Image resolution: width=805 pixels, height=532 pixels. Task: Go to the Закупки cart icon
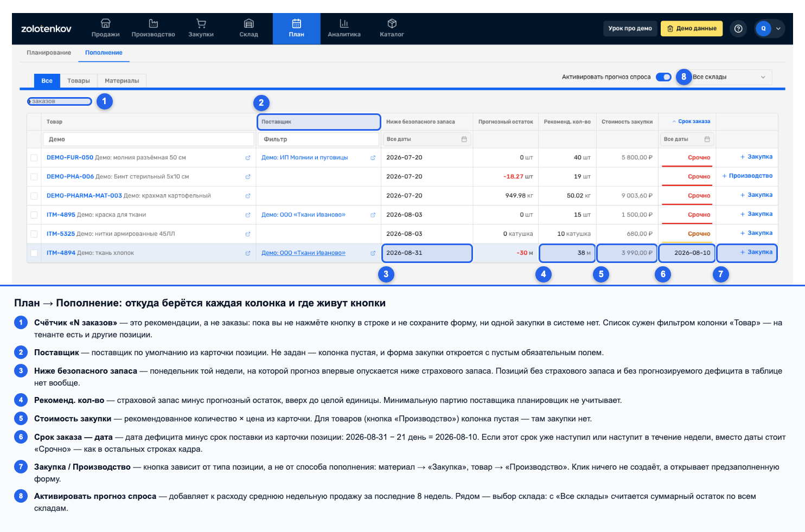click(x=201, y=23)
